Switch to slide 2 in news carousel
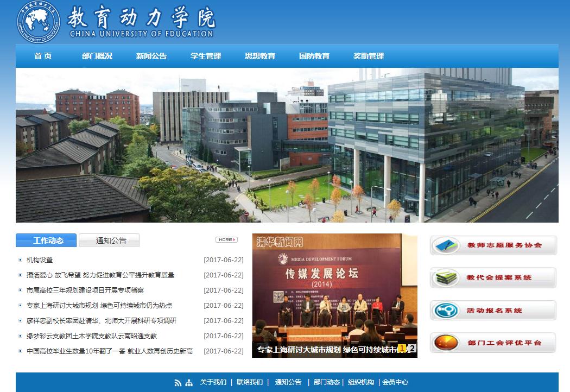Screen dimensions: 570x392 coord(412,349)
